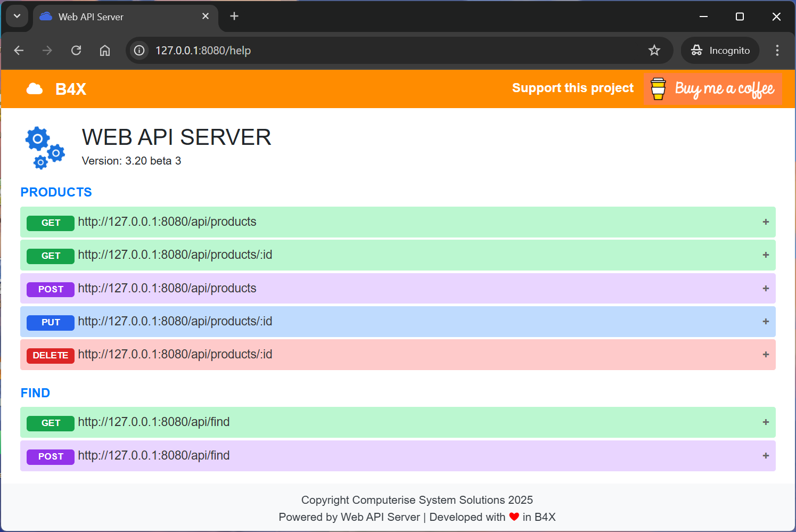Screen dimensions: 796x532
Task: Click the B4X cloud logo
Action: pyautogui.click(x=34, y=88)
